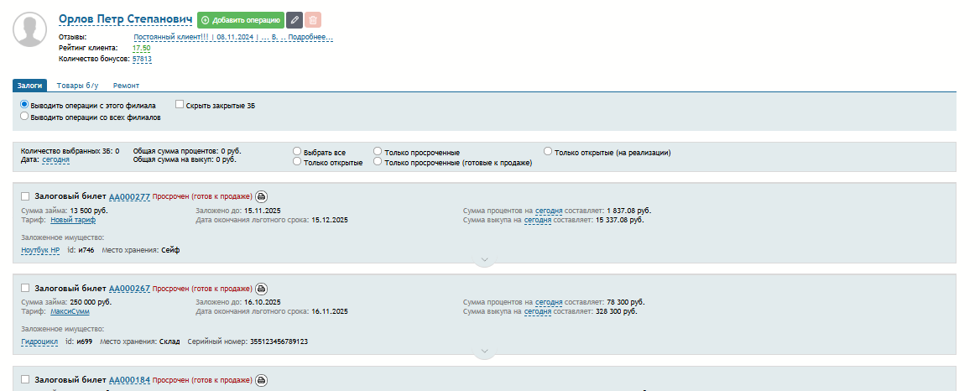Click print icon for ticket АА000267

tap(261, 288)
